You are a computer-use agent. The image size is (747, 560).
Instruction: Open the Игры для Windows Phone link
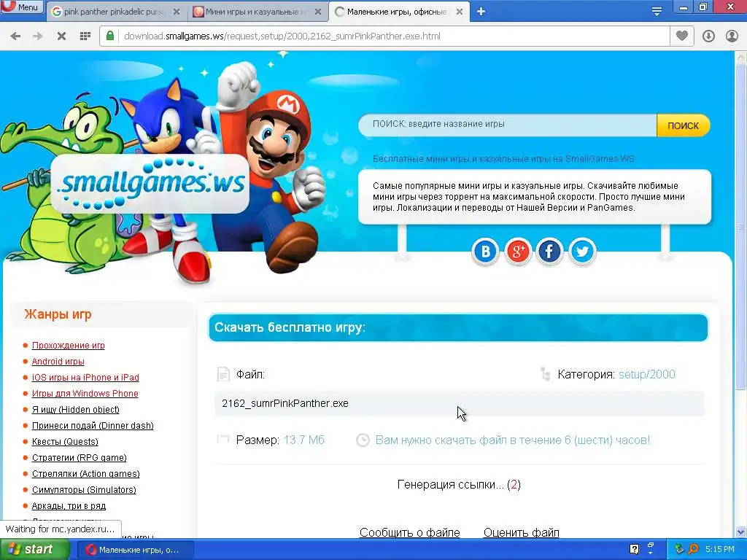(x=85, y=393)
